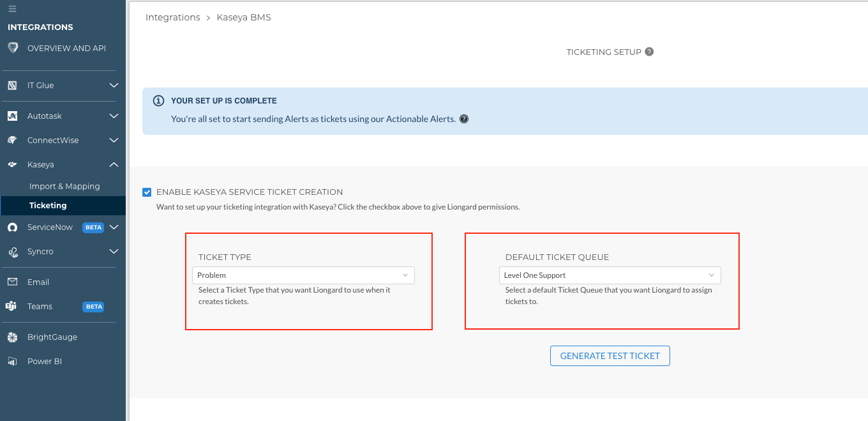Viewport: 868px width, 421px height.
Task: Expand the Syncro section chevron
Action: (x=114, y=252)
